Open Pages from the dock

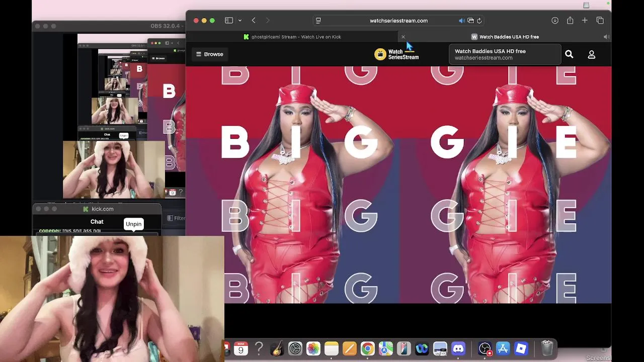(x=350, y=348)
